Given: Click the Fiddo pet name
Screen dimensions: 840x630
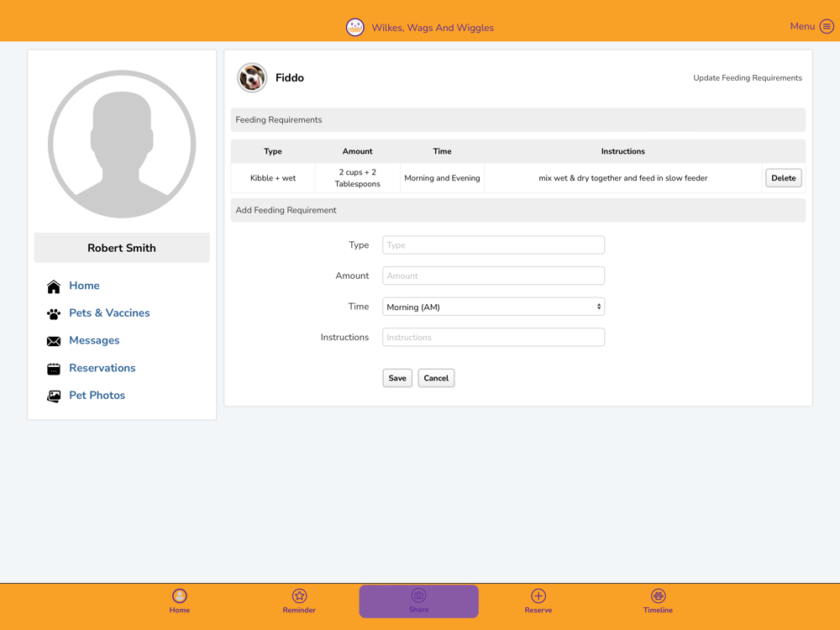Looking at the screenshot, I should pos(290,77).
